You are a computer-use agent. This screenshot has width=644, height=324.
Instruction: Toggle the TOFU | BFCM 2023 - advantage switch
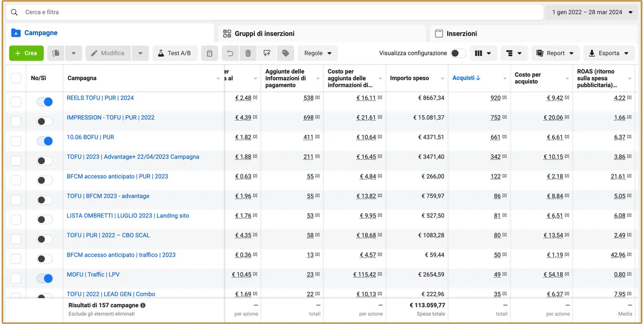[45, 200]
